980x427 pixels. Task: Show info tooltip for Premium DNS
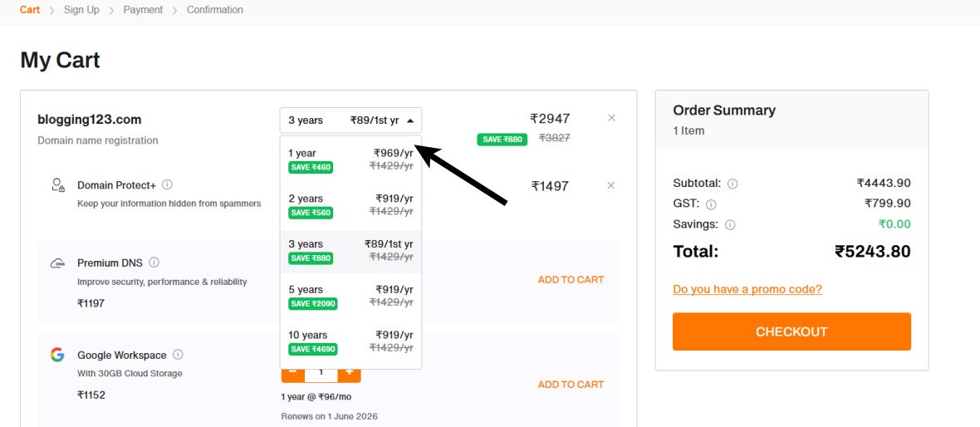click(154, 262)
